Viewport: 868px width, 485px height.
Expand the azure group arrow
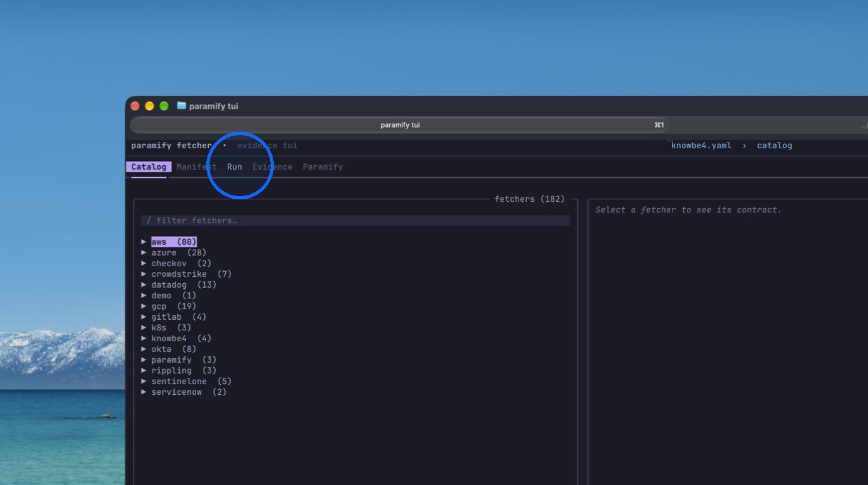[144, 252]
